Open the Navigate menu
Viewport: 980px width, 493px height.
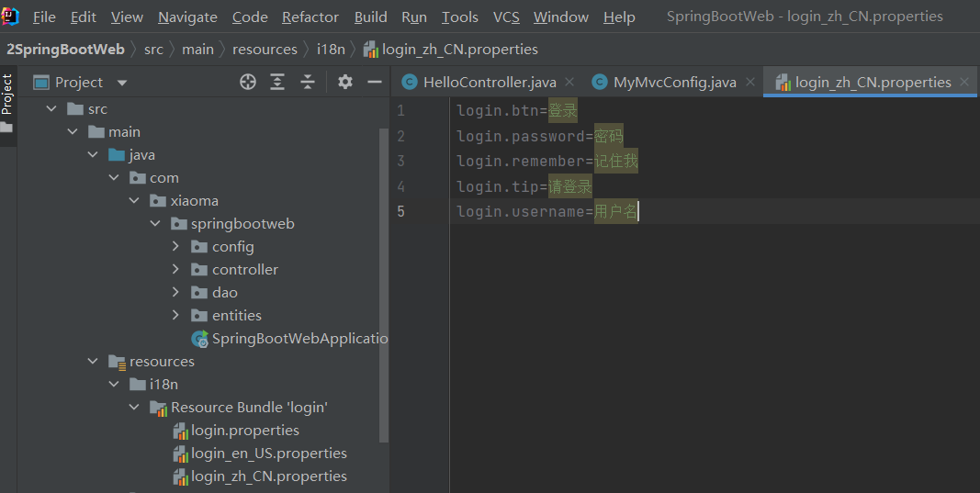click(x=187, y=17)
